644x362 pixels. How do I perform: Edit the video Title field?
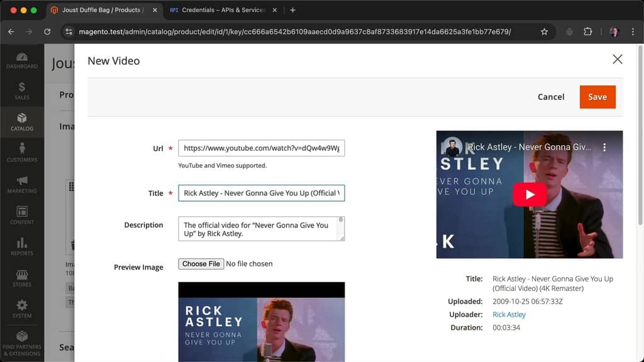[x=261, y=193]
